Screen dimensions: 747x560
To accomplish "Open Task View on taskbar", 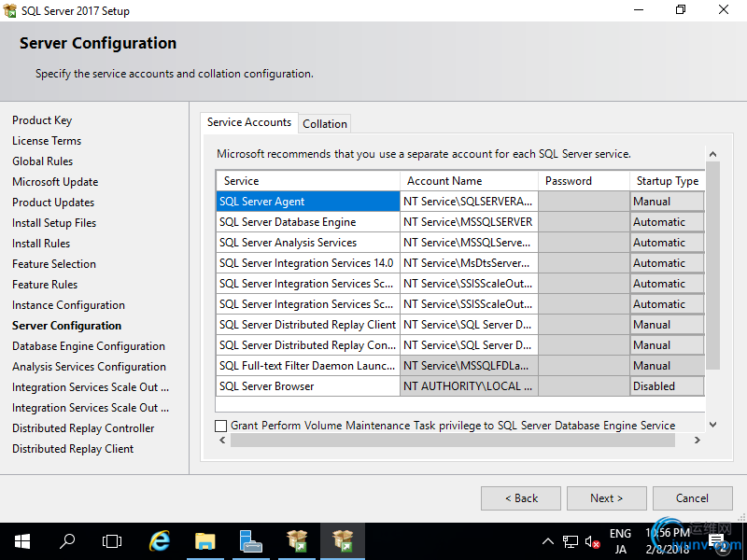I will point(112,541).
